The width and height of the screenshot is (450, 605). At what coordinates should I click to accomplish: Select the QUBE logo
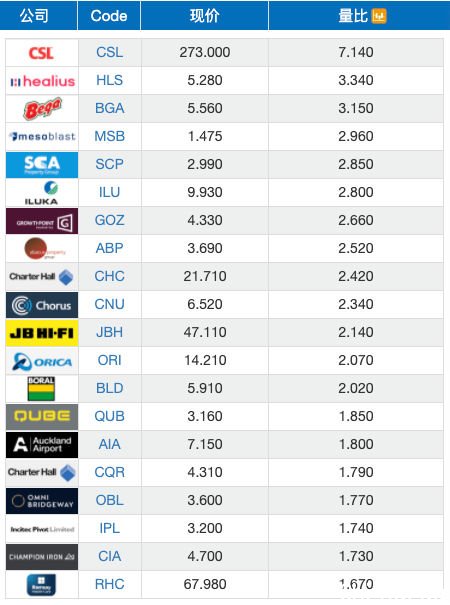click(x=42, y=417)
